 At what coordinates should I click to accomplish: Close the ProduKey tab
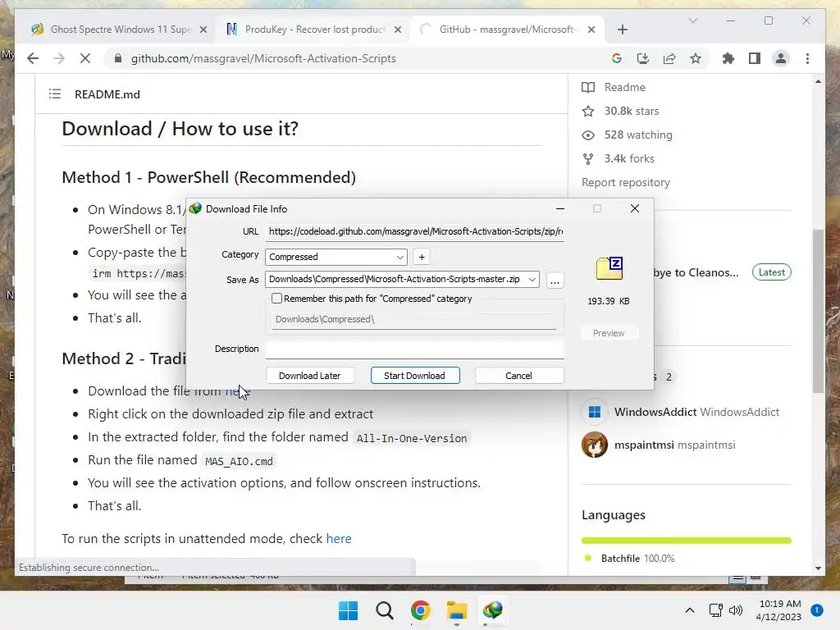point(398,30)
